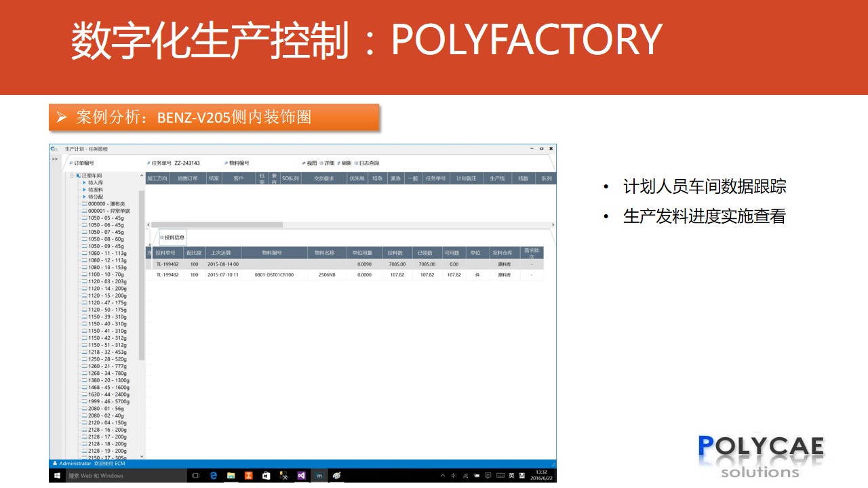Viewport: 868px width, 488px height.
Task: Click material name cell 2506NB
Action: click(327, 274)
